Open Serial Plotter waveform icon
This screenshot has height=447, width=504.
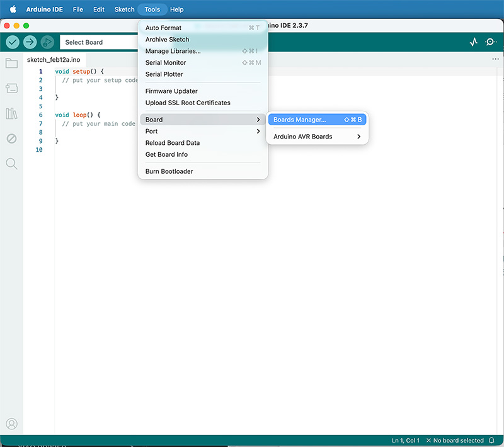click(x=474, y=42)
